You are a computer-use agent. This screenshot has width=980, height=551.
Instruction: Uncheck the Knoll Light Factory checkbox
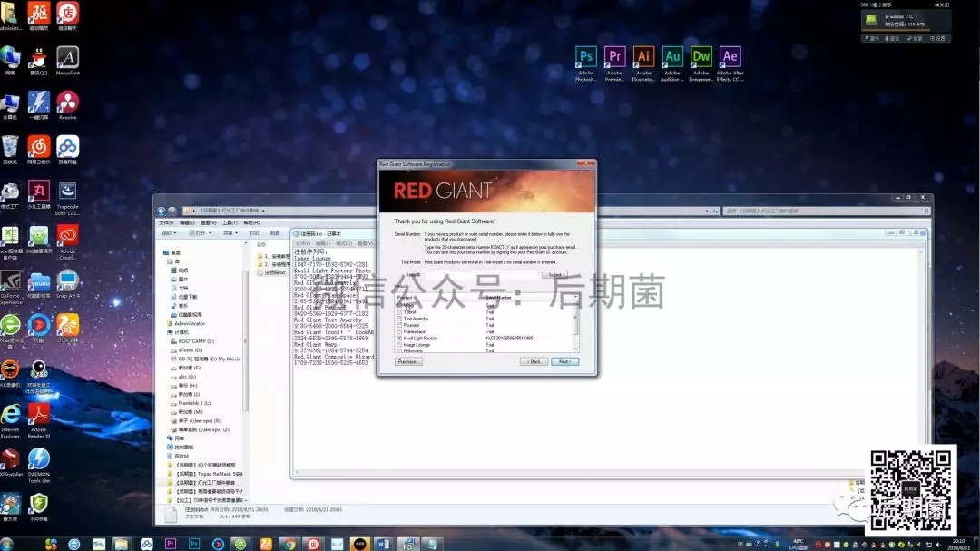click(399, 339)
